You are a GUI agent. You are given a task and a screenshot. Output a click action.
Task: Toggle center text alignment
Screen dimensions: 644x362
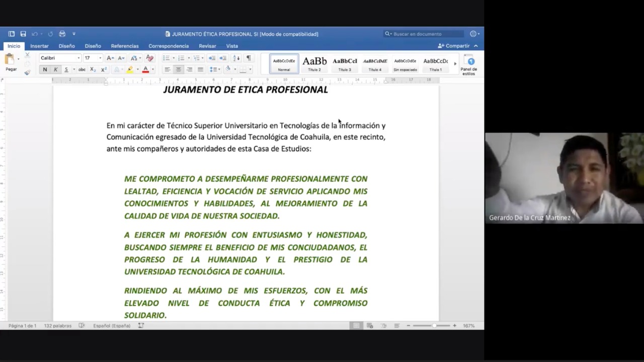[x=178, y=69]
